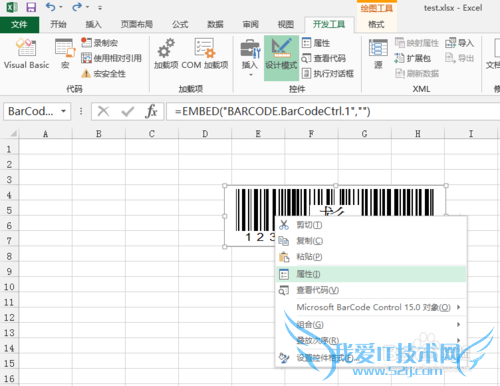Click ribbon View Code (查看代码)

click(x=323, y=58)
